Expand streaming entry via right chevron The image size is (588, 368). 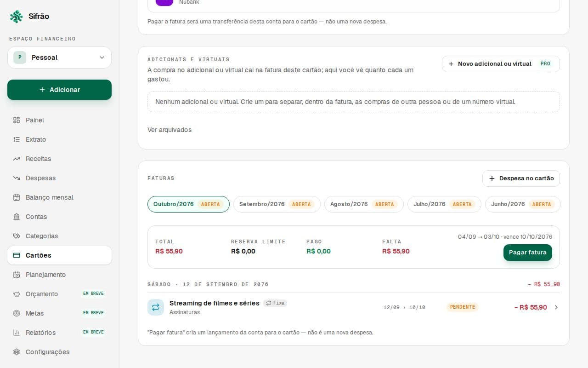coord(556,307)
